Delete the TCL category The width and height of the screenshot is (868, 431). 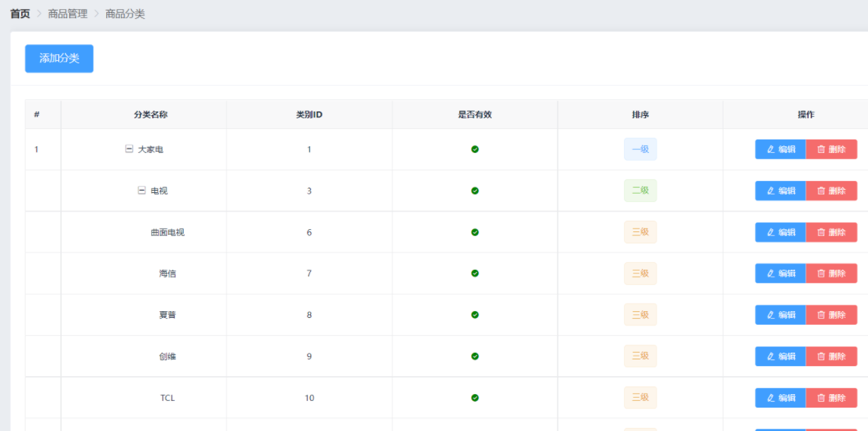pyautogui.click(x=831, y=398)
